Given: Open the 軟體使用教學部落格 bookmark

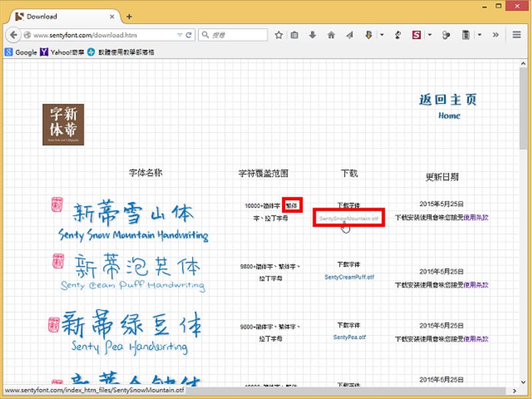Looking at the screenshot, I should point(121,52).
